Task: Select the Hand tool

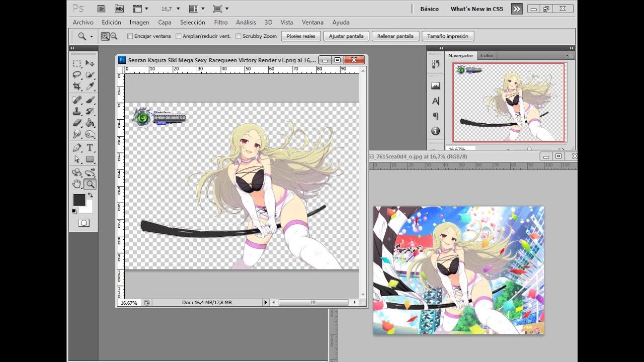Action: tap(77, 184)
